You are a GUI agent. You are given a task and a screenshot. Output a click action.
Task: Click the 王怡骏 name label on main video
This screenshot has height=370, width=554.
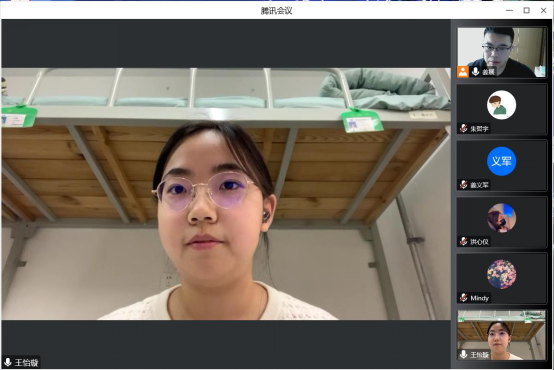(x=26, y=362)
